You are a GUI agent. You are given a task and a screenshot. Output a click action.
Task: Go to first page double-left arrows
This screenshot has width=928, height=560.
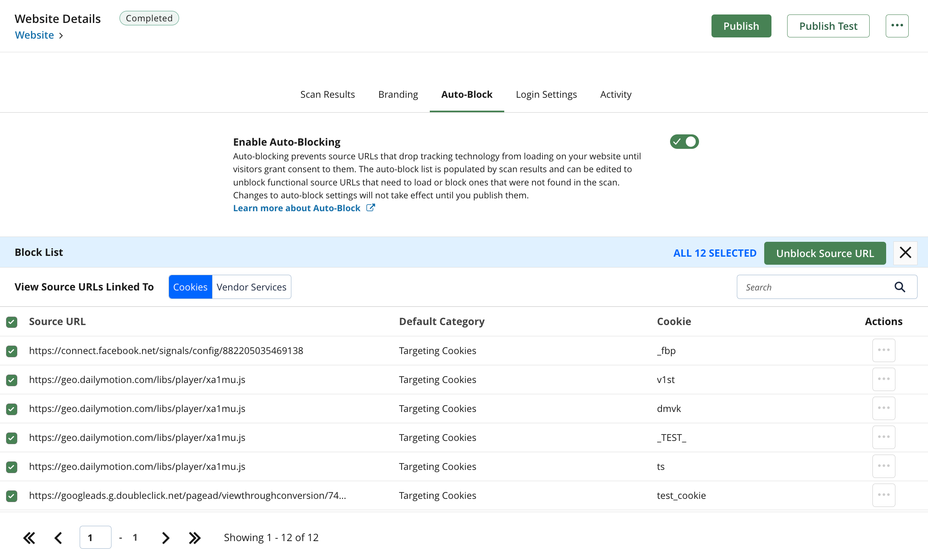pos(29,538)
